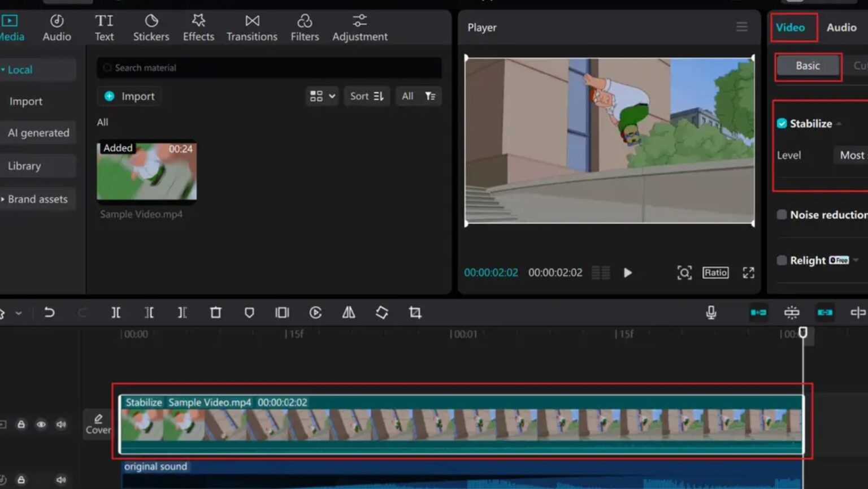
Task: Select the Split tool in timeline toolbar
Action: [116, 312]
